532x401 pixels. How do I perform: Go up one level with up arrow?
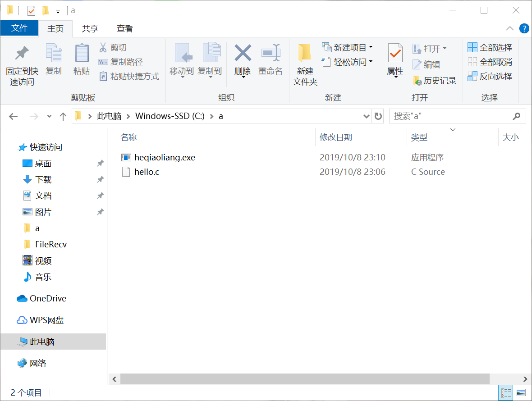point(63,117)
